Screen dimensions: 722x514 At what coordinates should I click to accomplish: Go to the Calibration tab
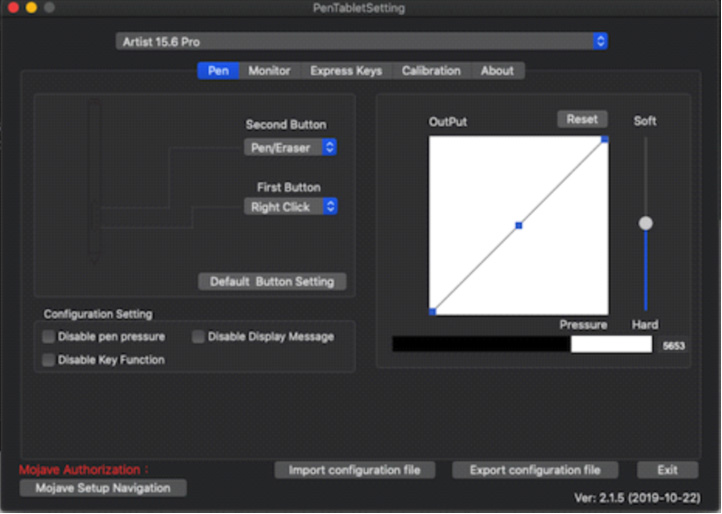[431, 70]
